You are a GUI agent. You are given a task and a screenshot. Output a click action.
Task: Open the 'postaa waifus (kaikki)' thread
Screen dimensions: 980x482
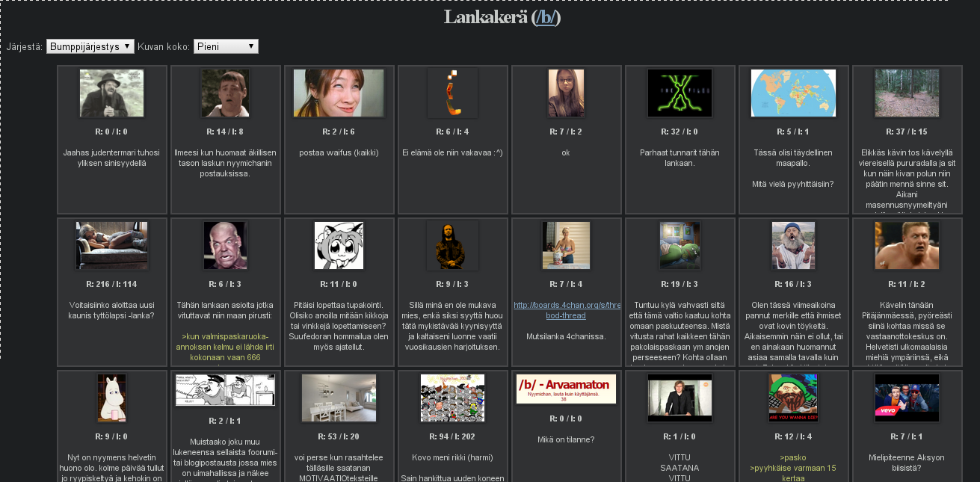tap(339, 153)
